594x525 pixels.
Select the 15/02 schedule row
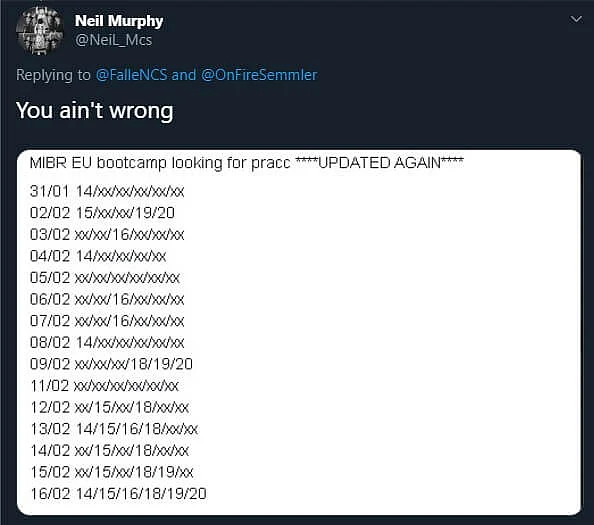[112, 472]
